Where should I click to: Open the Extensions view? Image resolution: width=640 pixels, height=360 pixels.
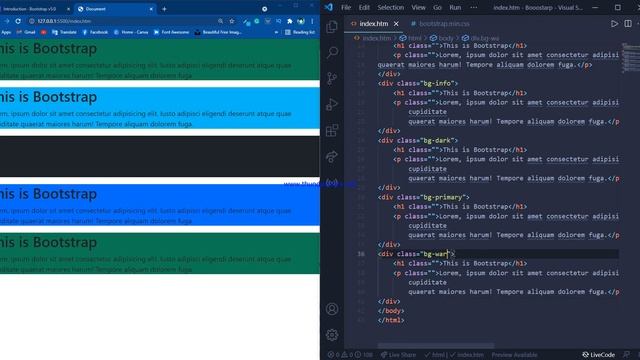(332, 131)
